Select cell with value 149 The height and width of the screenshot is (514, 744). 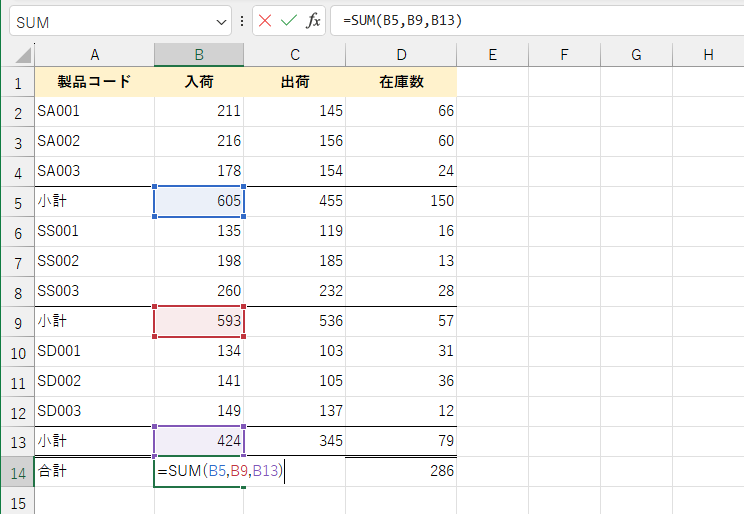coord(199,411)
